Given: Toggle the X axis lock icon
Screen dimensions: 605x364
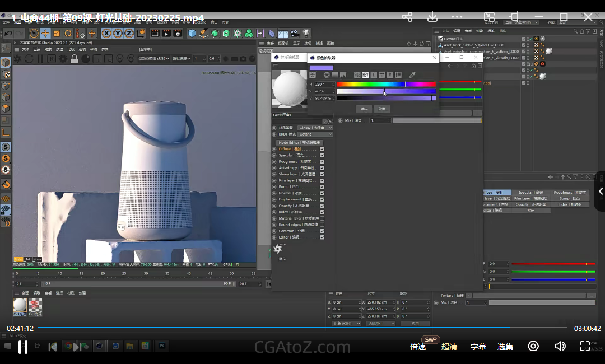Looking at the screenshot, I should coord(106,34).
